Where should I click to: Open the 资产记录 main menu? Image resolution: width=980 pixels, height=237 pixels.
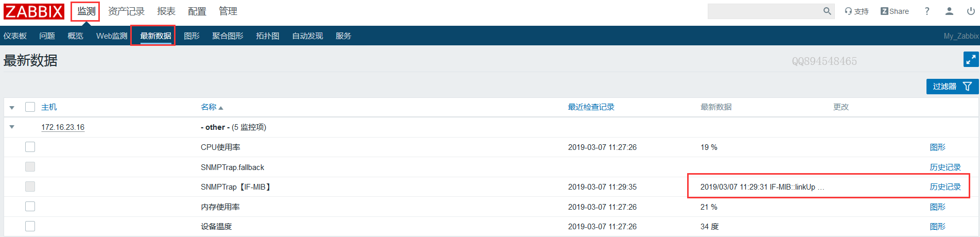pyautogui.click(x=126, y=11)
